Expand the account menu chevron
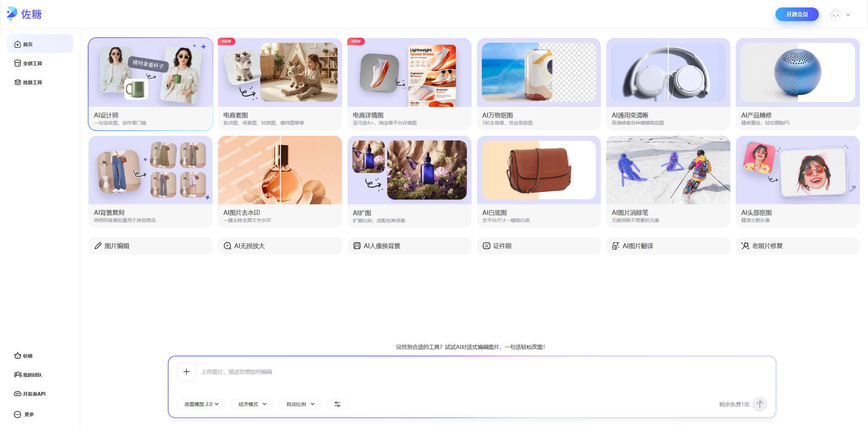Viewport: 868px width, 431px height. coord(848,15)
